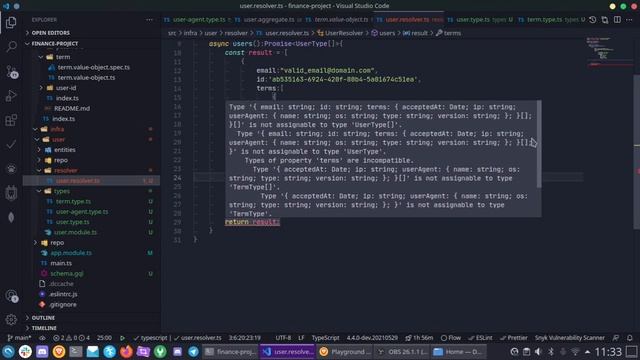
Task: Expand the TIMELINE section
Action: coord(91,328)
